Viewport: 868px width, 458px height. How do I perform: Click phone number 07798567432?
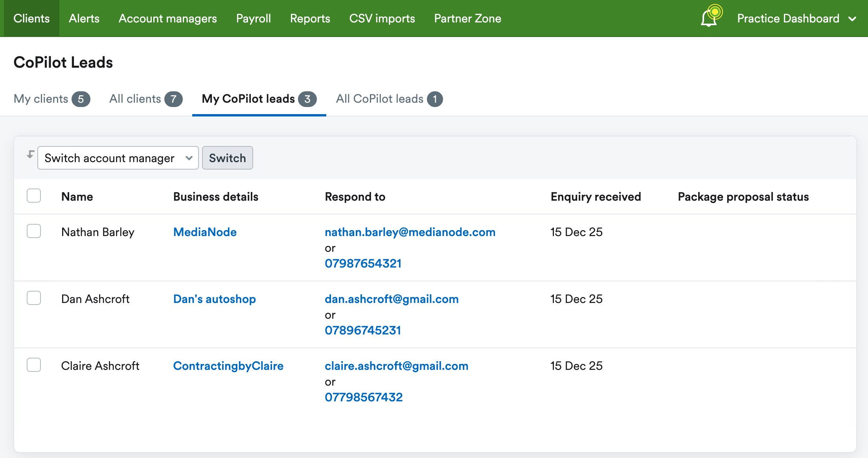[364, 397]
